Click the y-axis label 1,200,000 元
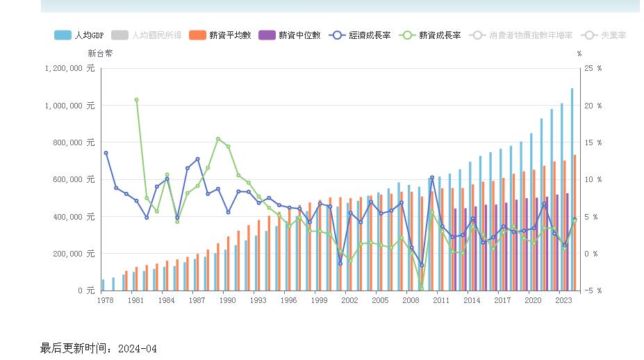The image size is (644, 360). click(x=70, y=68)
